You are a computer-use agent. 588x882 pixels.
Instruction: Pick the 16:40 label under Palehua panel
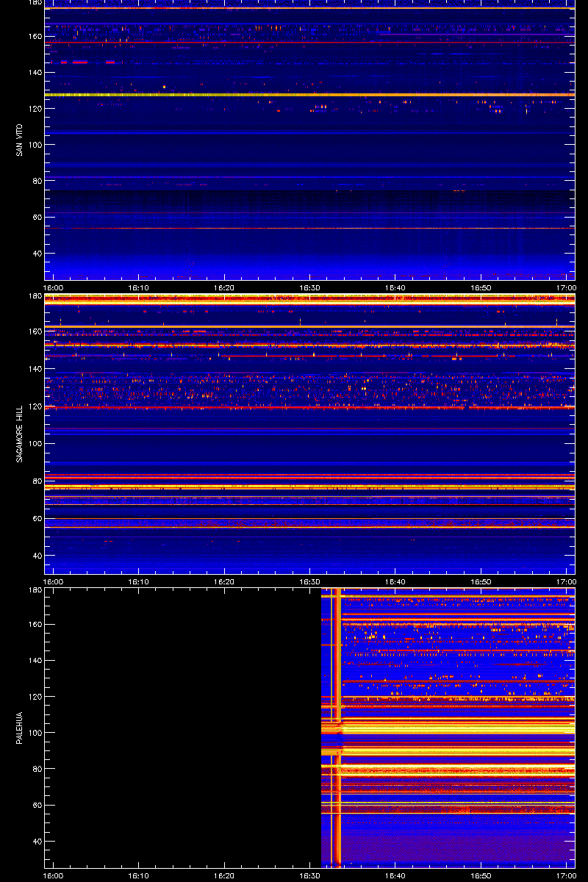[x=395, y=875]
